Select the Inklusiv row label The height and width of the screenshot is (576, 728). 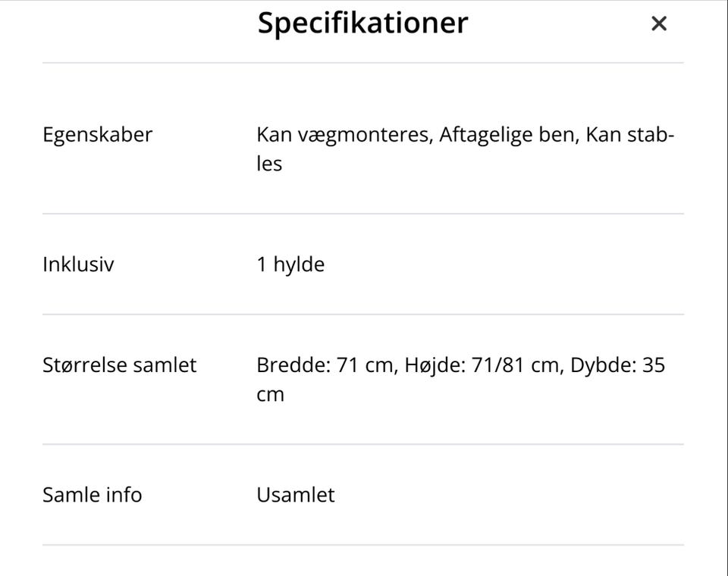(x=78, y=265)
